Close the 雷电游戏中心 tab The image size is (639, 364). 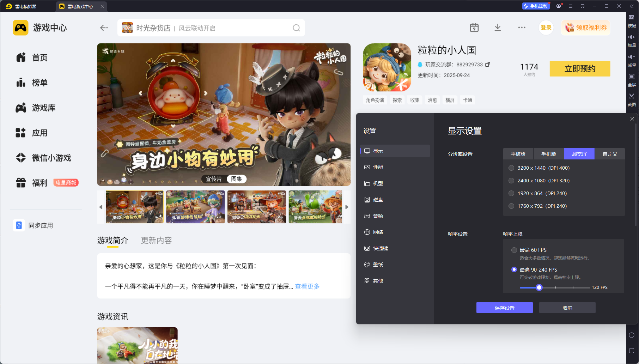102,6
